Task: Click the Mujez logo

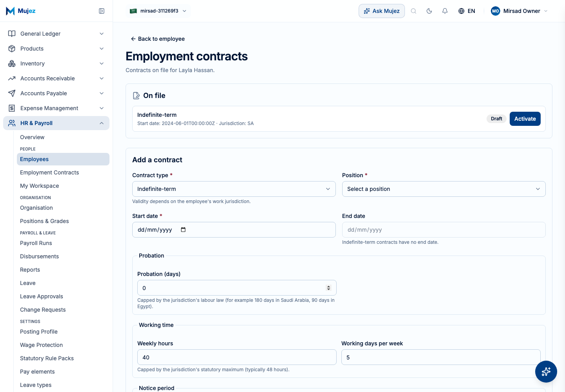Action: 21,11
